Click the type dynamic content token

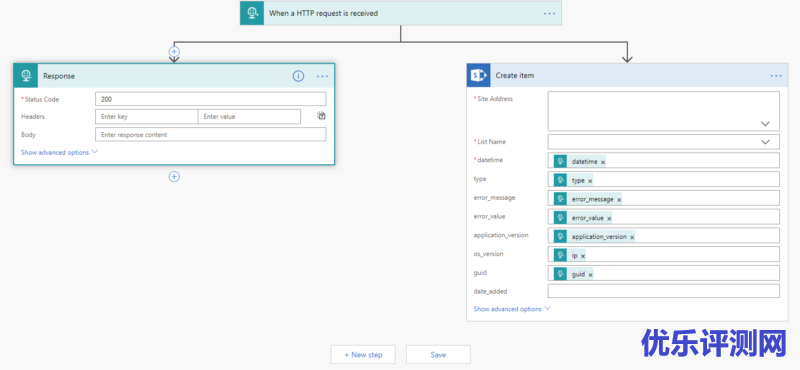573,181
